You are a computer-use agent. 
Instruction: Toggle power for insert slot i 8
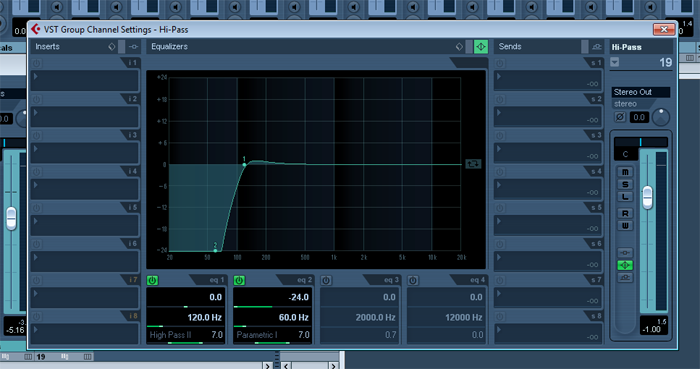pyautogui.click(x=37, y=316)
